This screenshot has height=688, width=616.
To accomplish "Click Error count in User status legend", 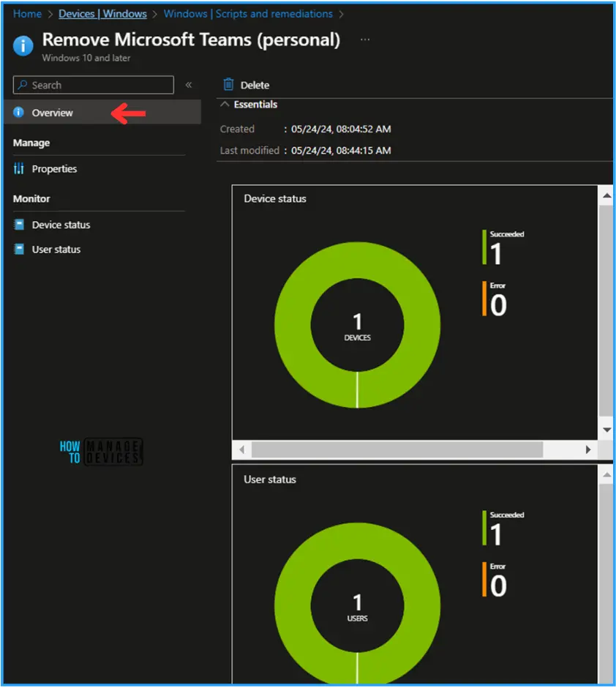I will click(498, 586).
